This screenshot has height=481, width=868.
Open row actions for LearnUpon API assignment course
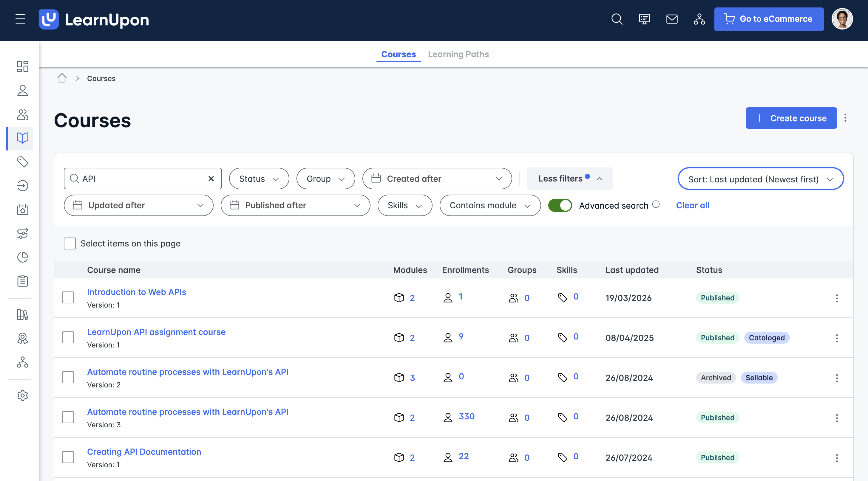click(x=837, y=338)
